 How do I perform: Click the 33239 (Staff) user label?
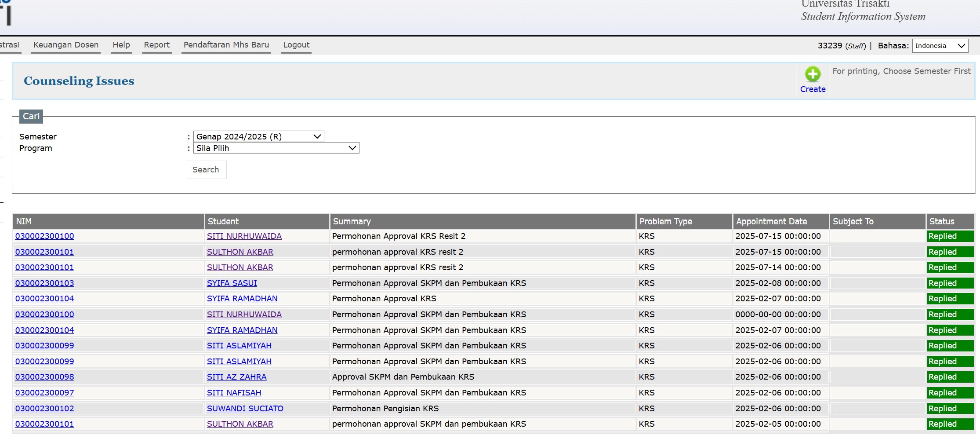(842, 46)
